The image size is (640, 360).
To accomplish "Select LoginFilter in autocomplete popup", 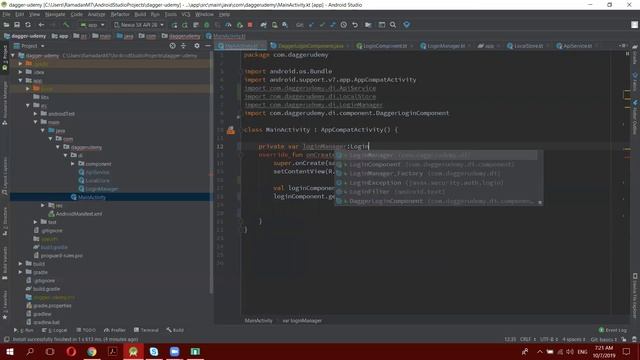I will (x=436, y=191).
